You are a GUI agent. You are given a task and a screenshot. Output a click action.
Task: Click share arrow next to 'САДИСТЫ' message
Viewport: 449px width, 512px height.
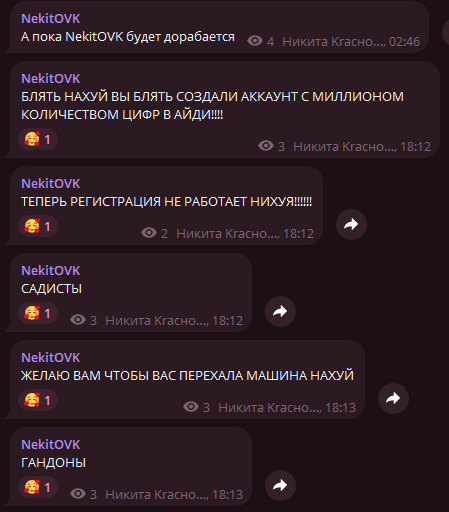click(x=280, y=311)
